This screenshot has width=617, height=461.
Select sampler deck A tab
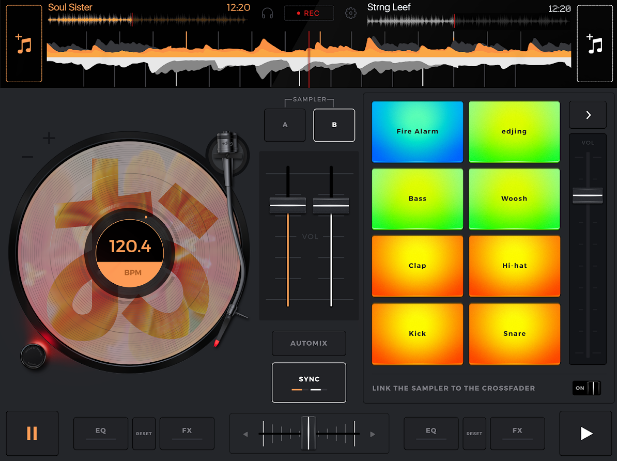pos(285,125)
